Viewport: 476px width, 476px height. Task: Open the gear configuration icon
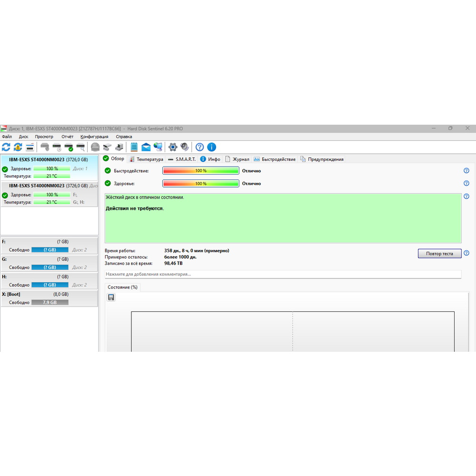[x=173, y=147]
